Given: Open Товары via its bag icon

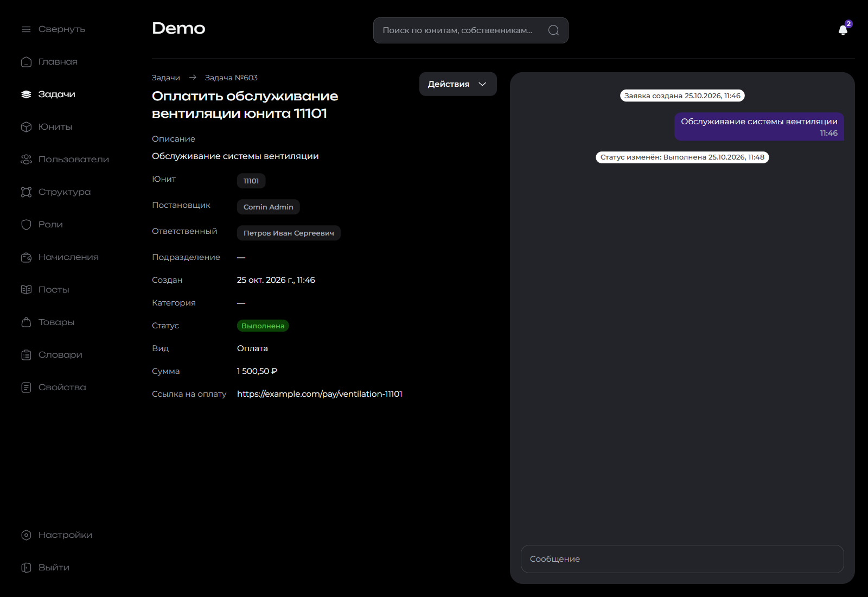Looking at the screenshot, I should click(x=26, y=322).
